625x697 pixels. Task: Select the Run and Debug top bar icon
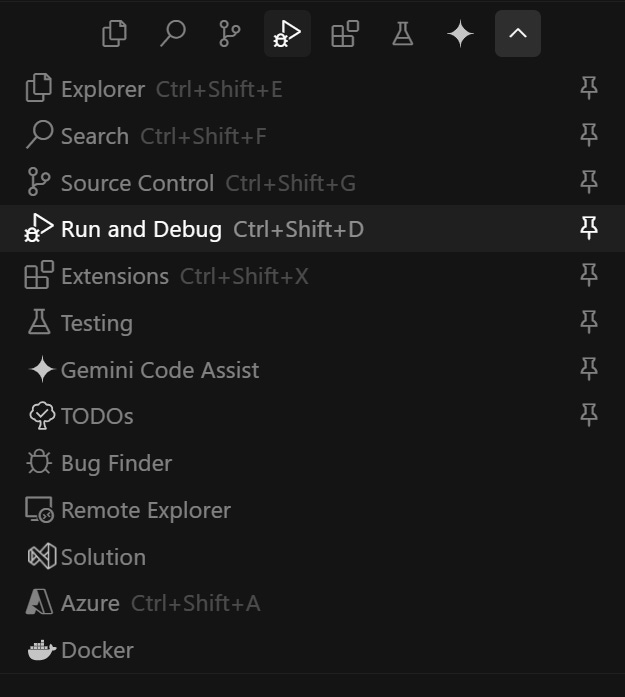[287, 34]
